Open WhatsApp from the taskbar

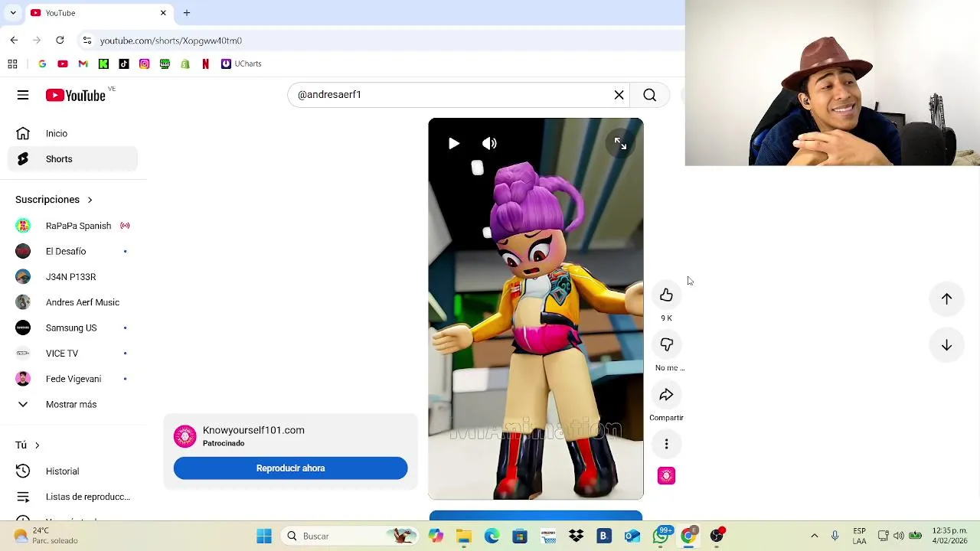[x=660, y=536]
